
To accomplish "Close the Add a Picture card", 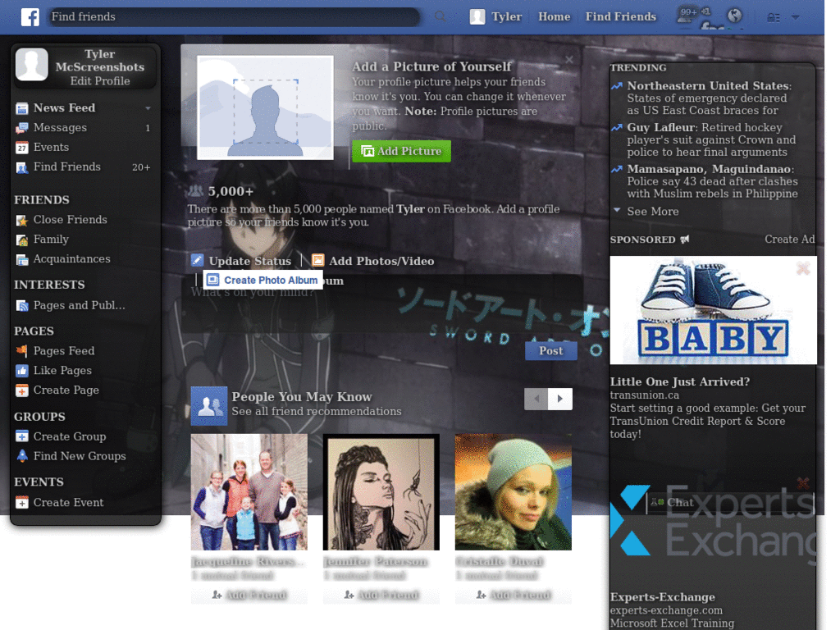I will 569,59.
